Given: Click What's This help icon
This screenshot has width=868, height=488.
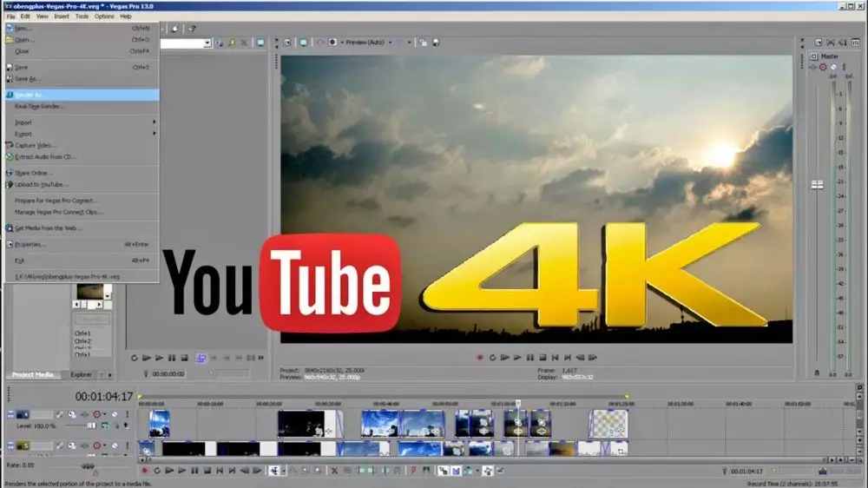Looking at the screenshot, I should point(192,29).
